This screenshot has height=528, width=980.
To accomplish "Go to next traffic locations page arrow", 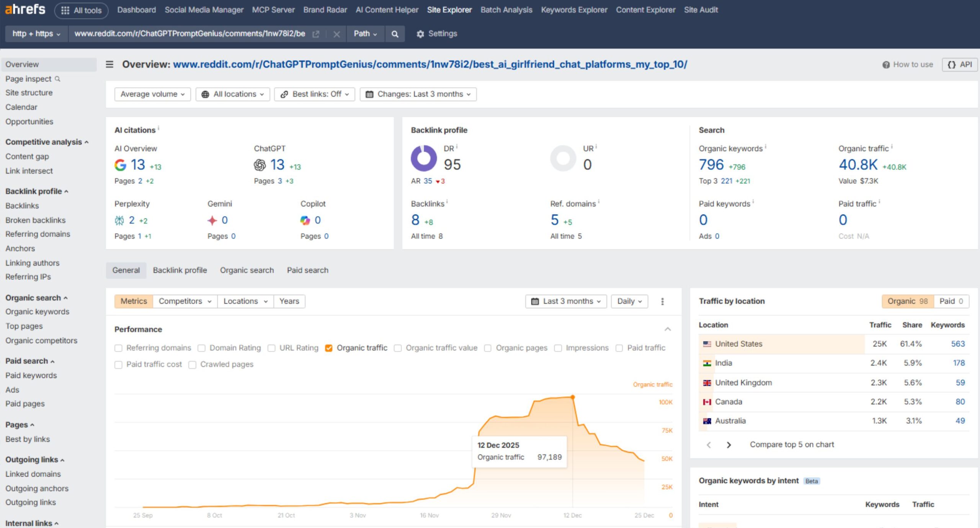I will (729, 445).
